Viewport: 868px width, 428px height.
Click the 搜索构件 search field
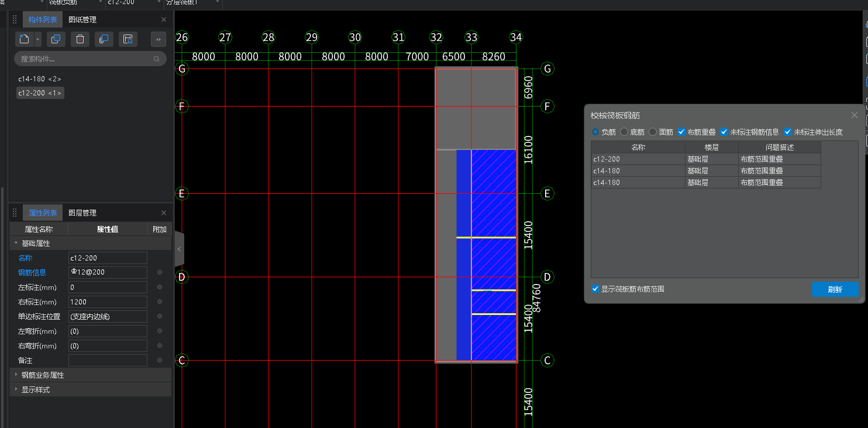90,59
